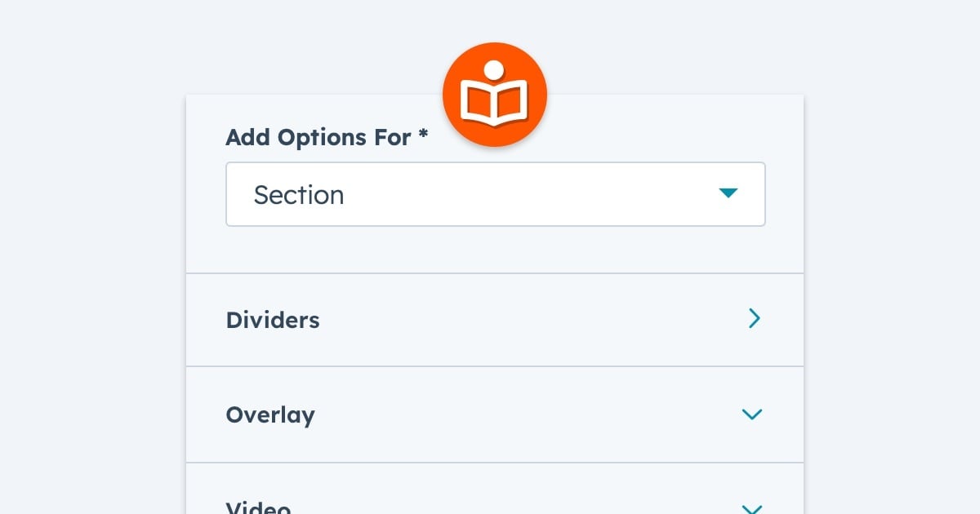
Task: Select the Overlay row
Action: 494,414
